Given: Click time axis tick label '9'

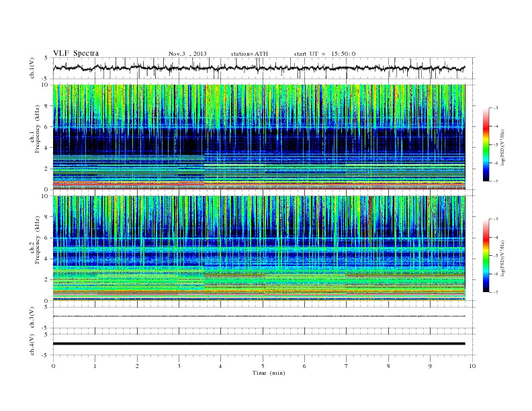Looking at the screenshot, I should click(430, 366).
